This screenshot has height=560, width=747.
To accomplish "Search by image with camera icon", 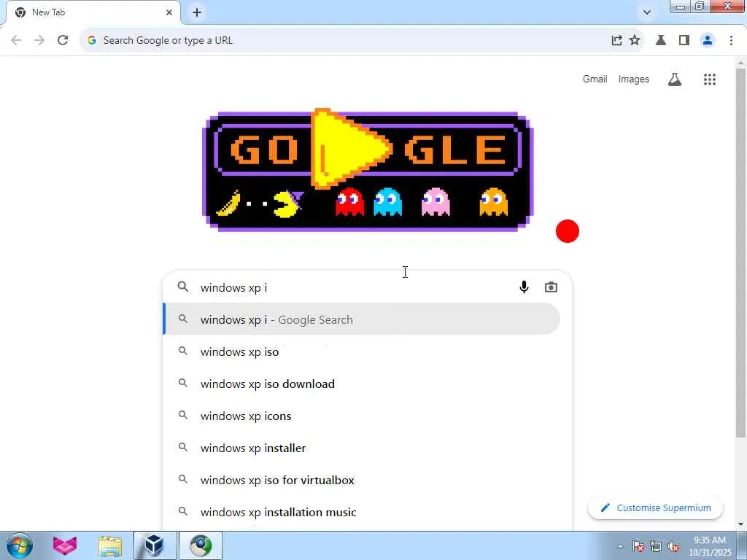I will pyautogui.click(x=551, y=287).
